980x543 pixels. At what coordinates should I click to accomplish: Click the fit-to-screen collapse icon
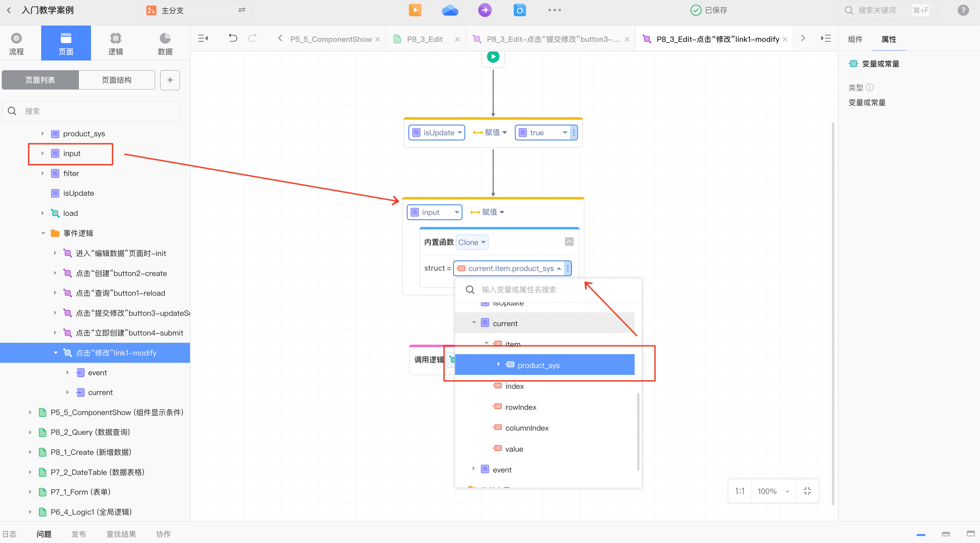[x=807, y=491]
